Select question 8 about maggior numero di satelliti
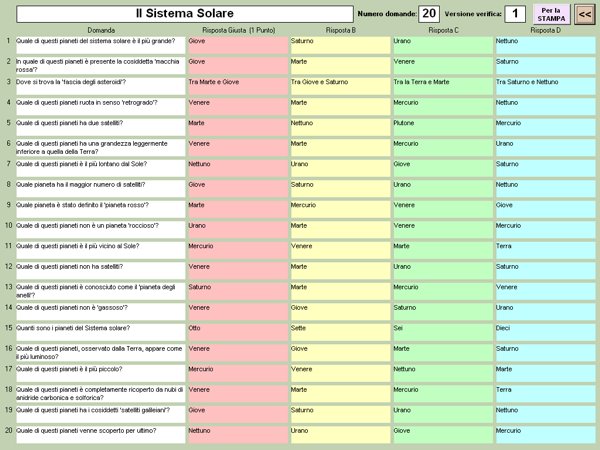This screenshot has height=450, width=600. click(x=101, y=189)
